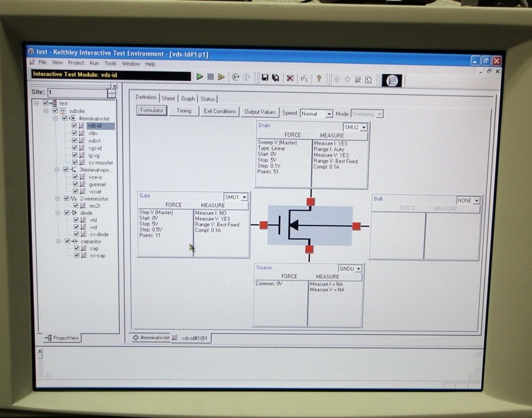Toggle the cv-nmosfet checkbox

pyautogui.click(x=75, y=162)
